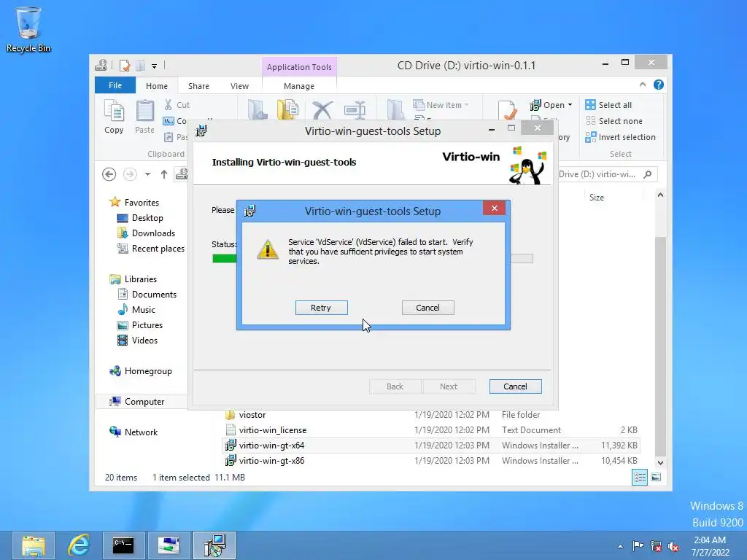The width and height of the screenshot is (747, 560).
Task: Open Music library in navigation pane
Action: (x=136, y=309)
